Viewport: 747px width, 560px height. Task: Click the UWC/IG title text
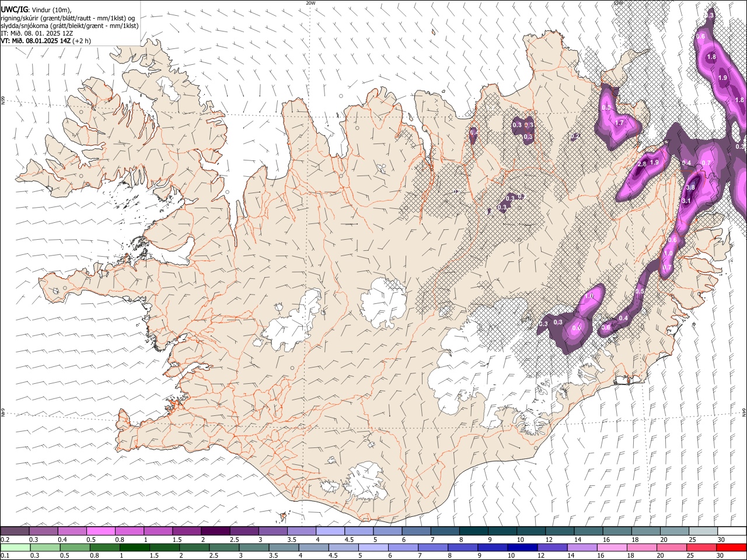pyautogui.click(x=13, y=9)
